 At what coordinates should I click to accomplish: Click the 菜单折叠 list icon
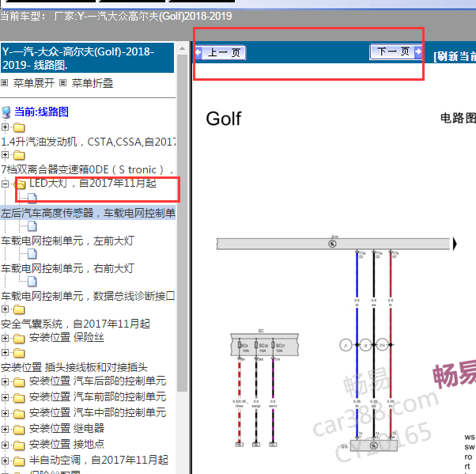click(62, 82)
